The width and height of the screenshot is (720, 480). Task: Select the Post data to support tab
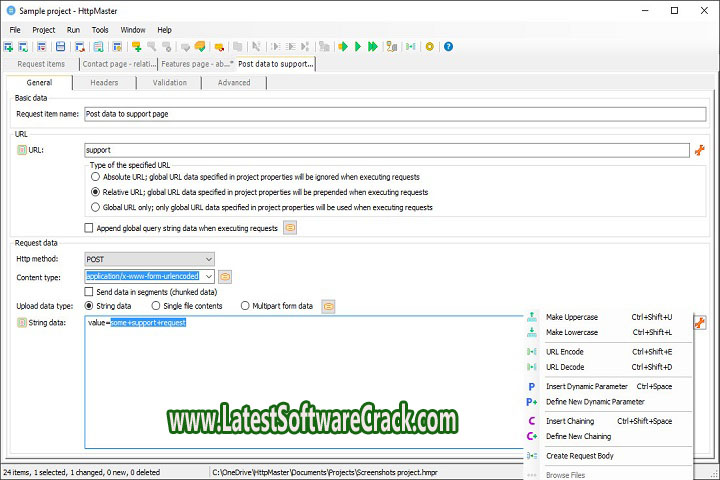coord(276,64)
